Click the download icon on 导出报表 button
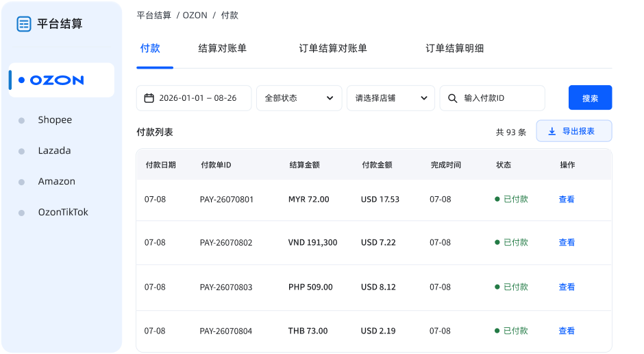This screenshot has height=354, width=644. pos(552,131)
